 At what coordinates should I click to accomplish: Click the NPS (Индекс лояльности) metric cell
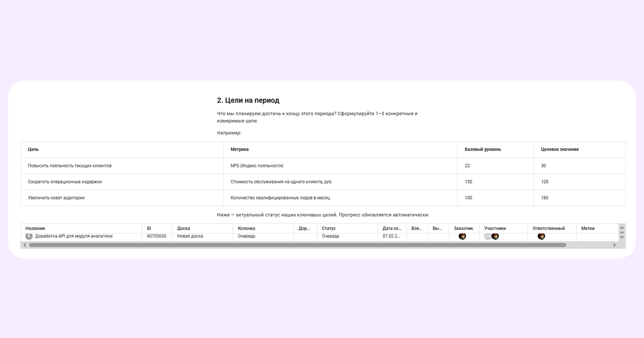257,166
